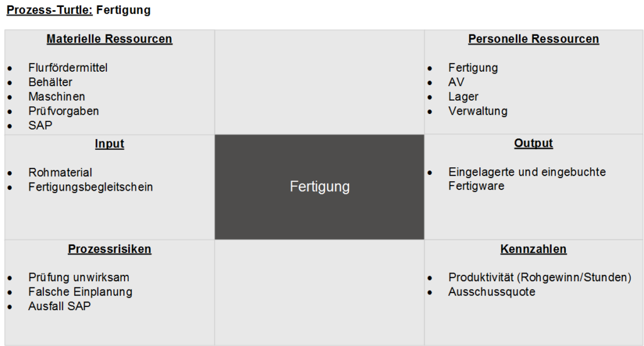Select the Prozessrisiken heading

click(x=109, y=249)
